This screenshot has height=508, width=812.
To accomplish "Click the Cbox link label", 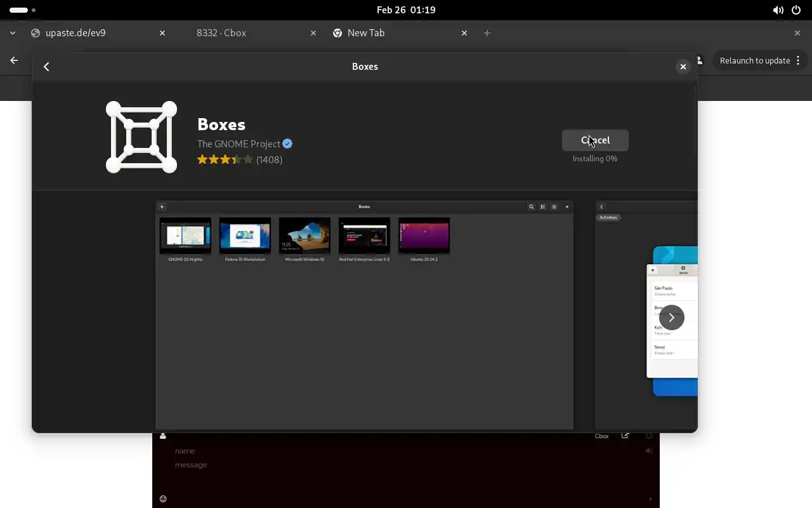I will tap(601, 436).
